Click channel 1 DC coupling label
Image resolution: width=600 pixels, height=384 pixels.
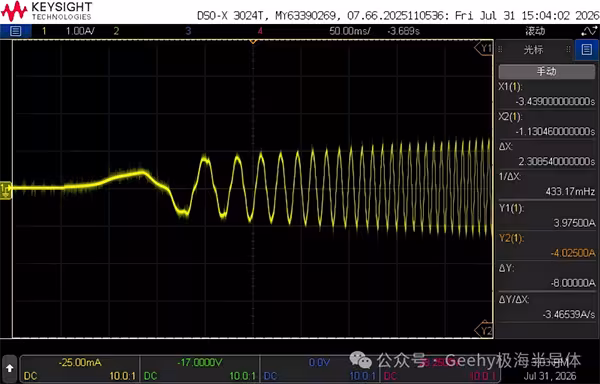point(31,376)
